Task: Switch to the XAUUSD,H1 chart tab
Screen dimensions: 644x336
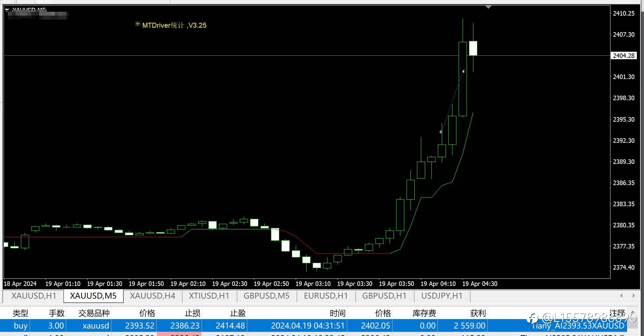Action: tap(34, 296)
